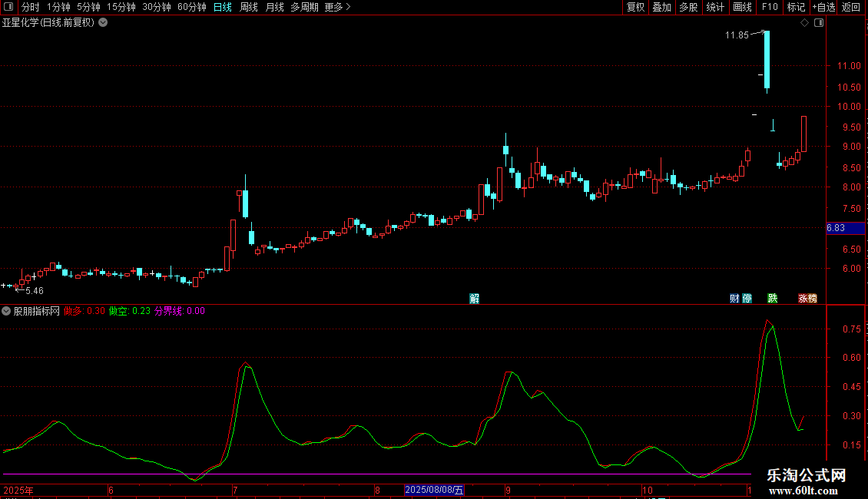Click the 榜 event marker icon
Viewport: 868px width, 499px height.
click(812, 299)
